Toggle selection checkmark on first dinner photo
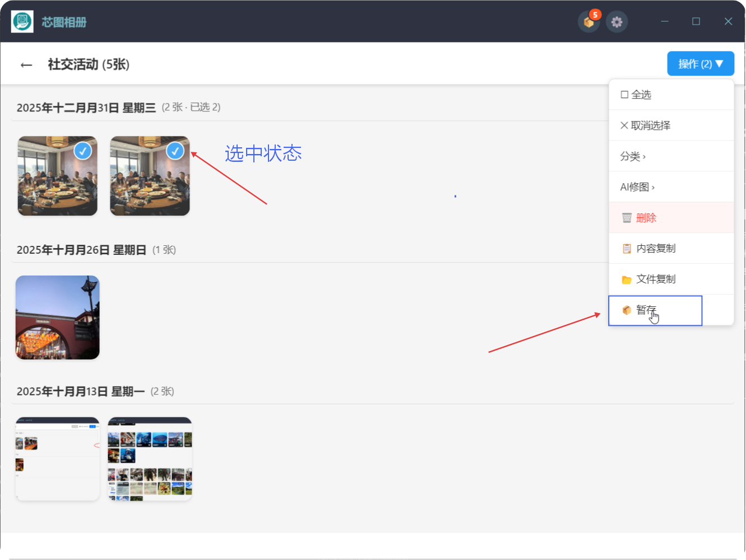The height and width of the screenshot is (560, 746). click(83, 151)
